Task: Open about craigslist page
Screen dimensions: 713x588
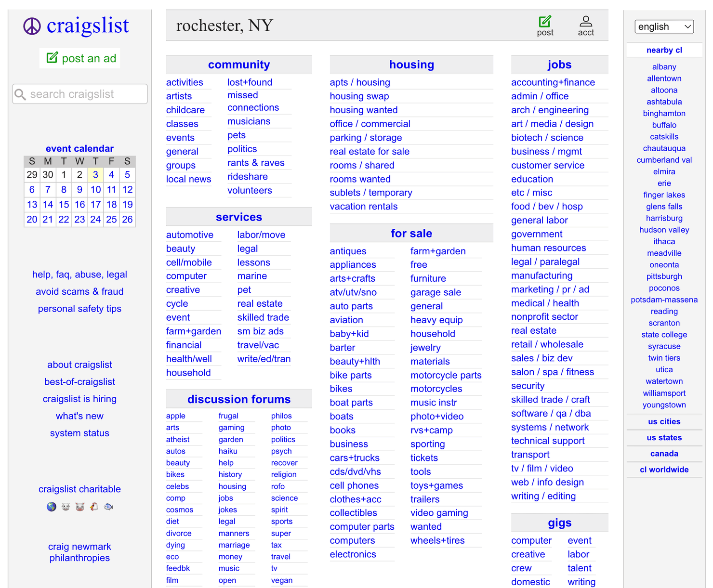Action: pos(79,365)
